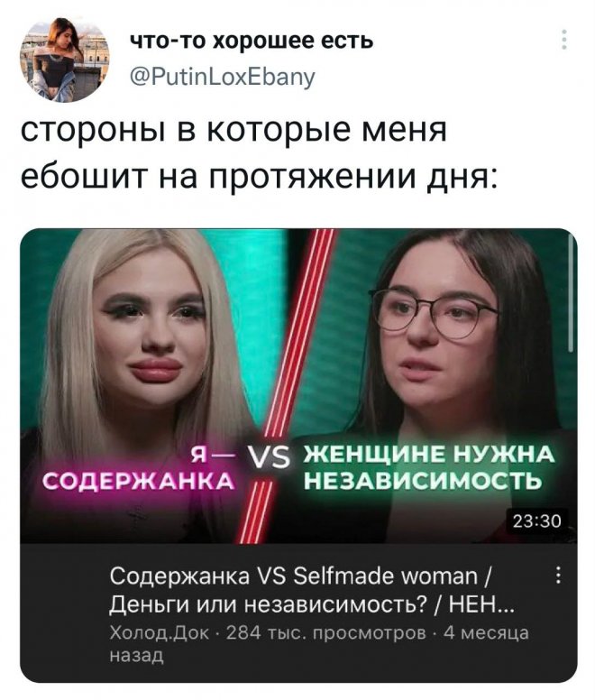Viewport: 595px width, 700px height.
Task: Open the @PutinLoxEbany profile handle
Action: point(223,78)
